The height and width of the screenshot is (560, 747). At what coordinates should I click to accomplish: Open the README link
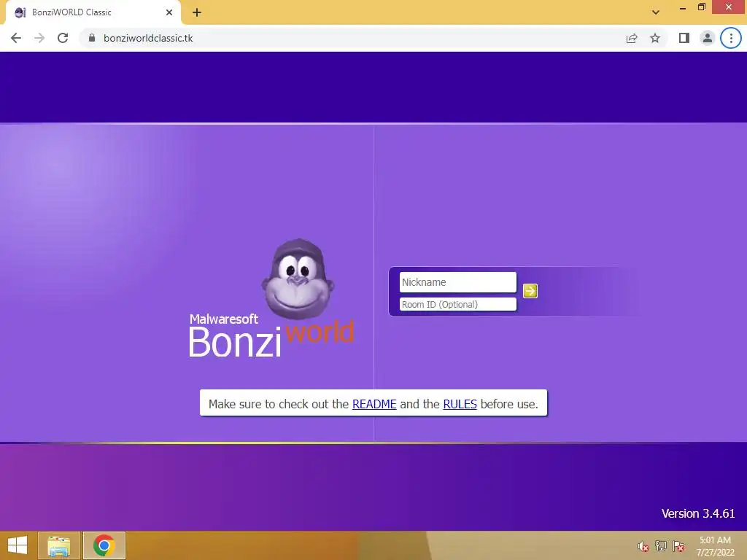[x=374, y=404]
